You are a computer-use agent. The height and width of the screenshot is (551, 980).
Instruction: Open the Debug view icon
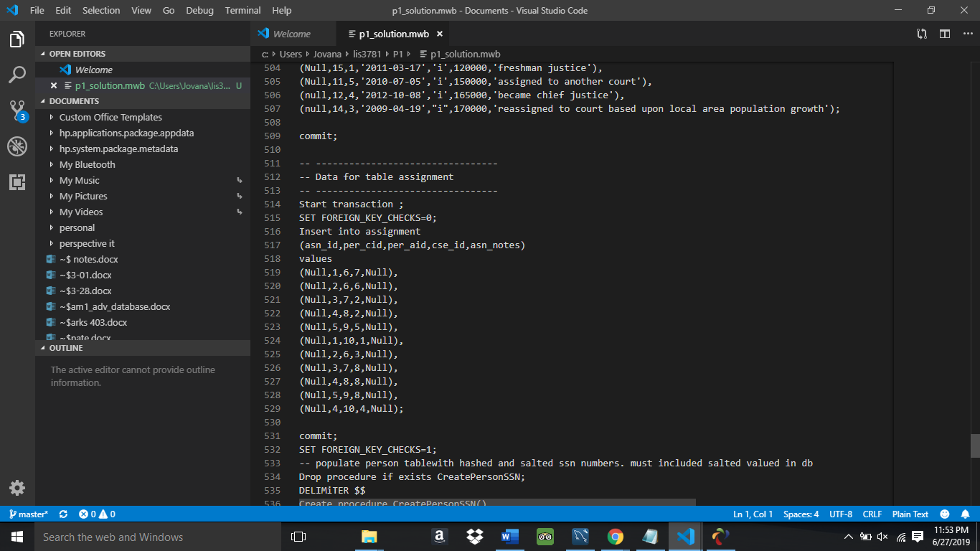(17, 146)
